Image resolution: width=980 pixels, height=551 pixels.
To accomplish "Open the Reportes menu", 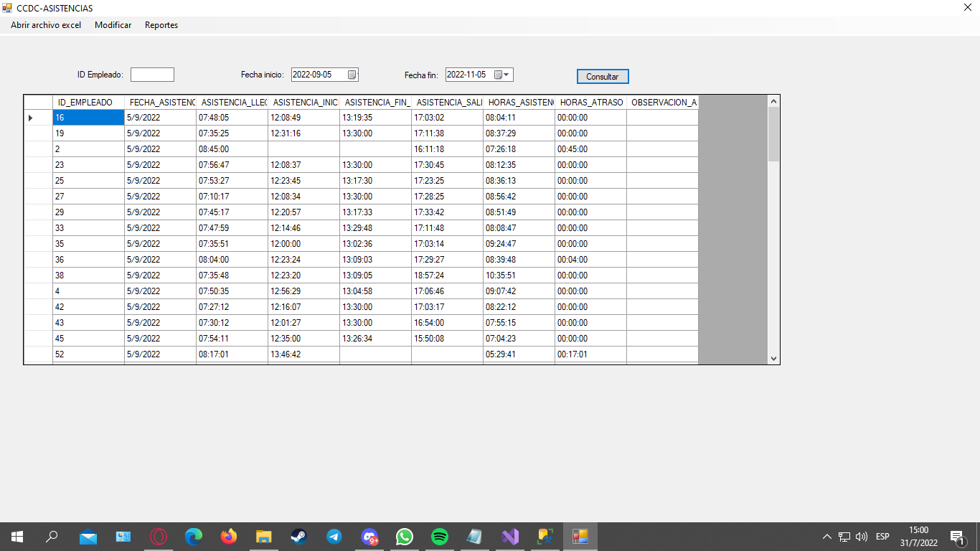I will 161,25.
